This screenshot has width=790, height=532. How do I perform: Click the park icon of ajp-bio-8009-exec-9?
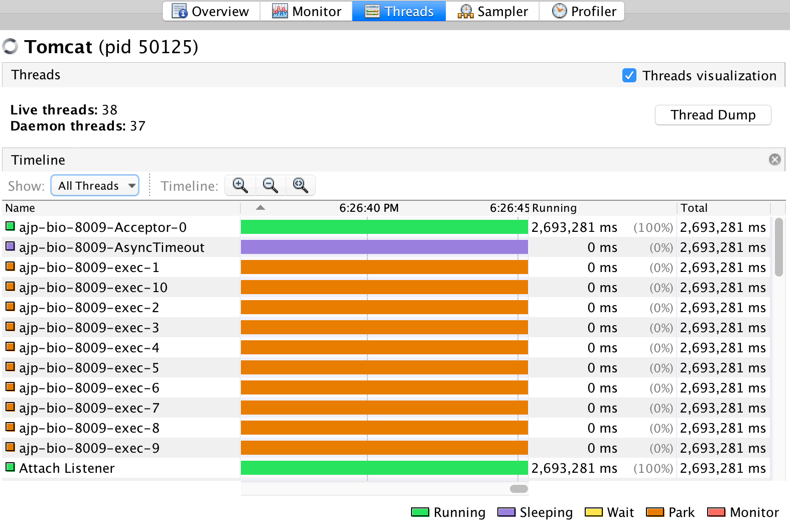[x=10, y=447]
